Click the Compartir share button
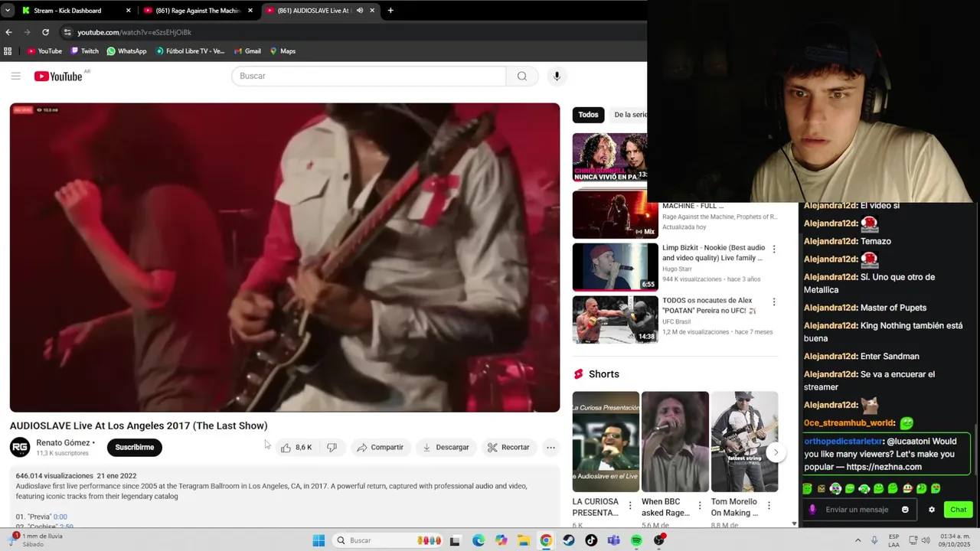The width and height of the screenshot is (980, 551). pyautogui.click(x=380, y=447)
